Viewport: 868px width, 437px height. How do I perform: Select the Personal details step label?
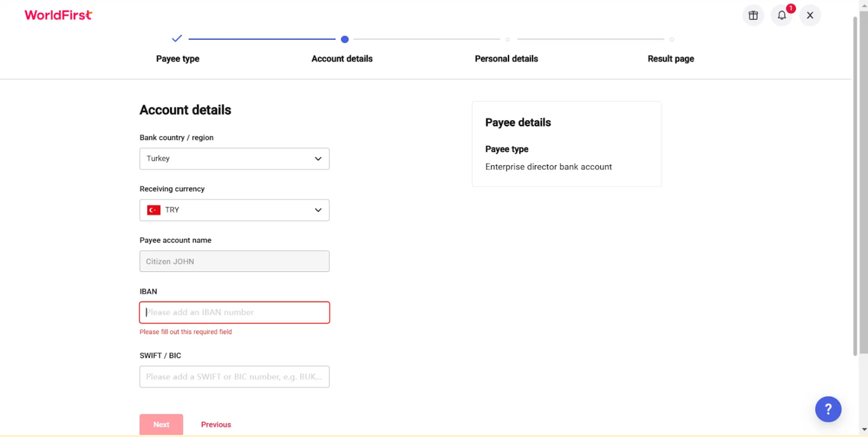pos(507,59)
